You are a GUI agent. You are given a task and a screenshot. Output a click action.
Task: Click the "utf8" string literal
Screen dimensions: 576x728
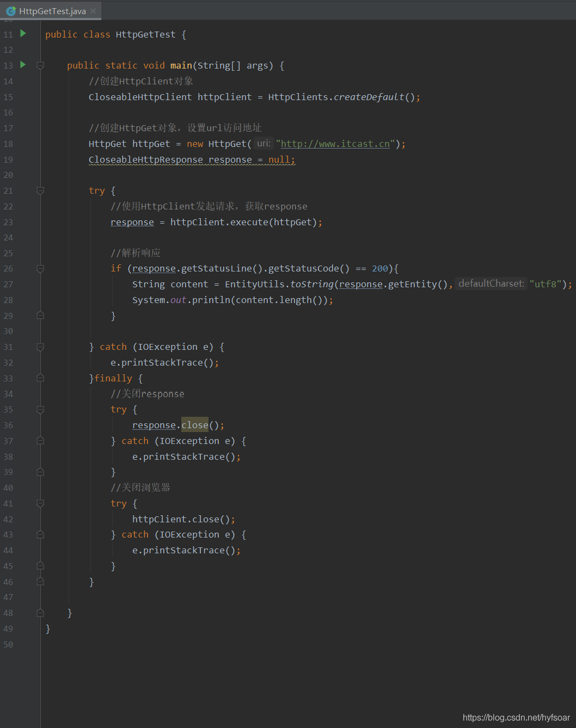546,284
